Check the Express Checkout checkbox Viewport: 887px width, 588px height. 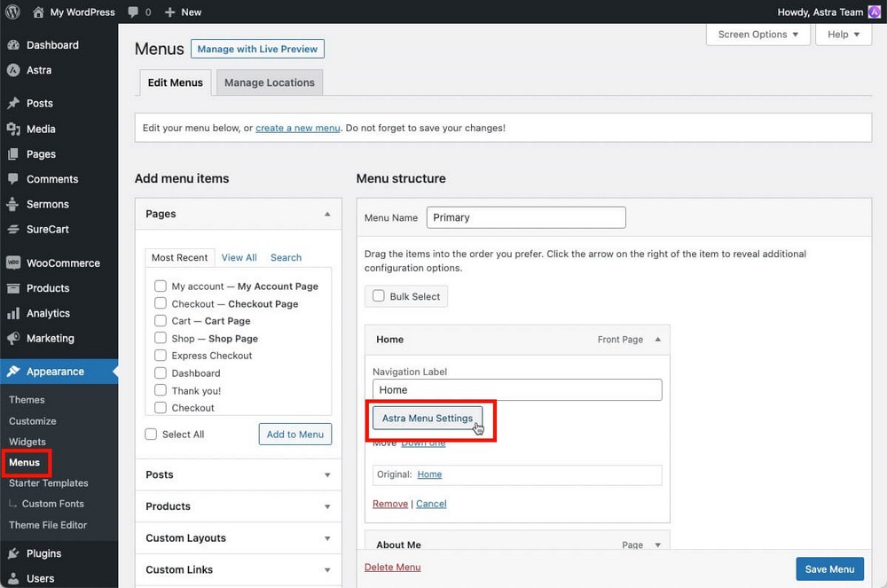[161, 355]
